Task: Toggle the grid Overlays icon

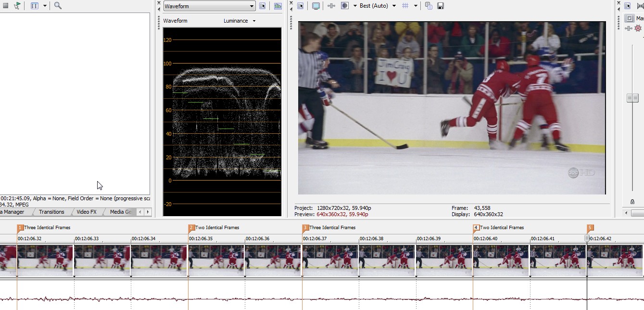Action: point(405,6)
